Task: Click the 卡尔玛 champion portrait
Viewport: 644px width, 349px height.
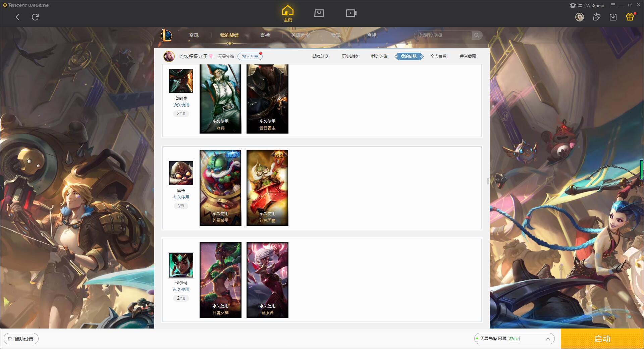Action: (x=181, y=265)
